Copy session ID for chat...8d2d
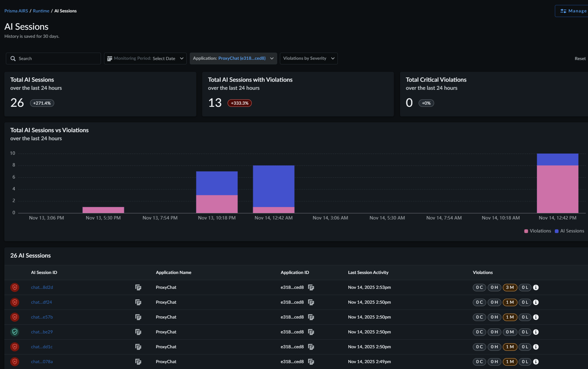588x369 pixels. coord(138,287)
